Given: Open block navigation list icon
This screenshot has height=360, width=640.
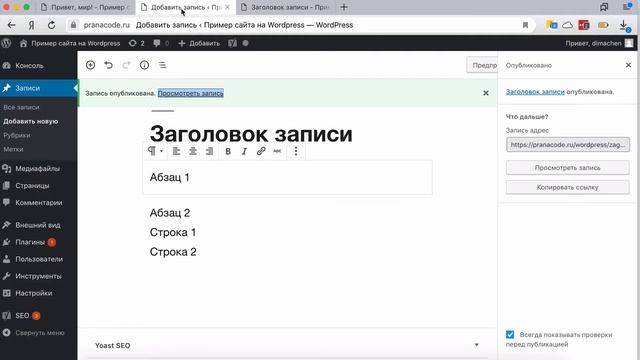Looking at the screenshot, I should click(162, 65).
